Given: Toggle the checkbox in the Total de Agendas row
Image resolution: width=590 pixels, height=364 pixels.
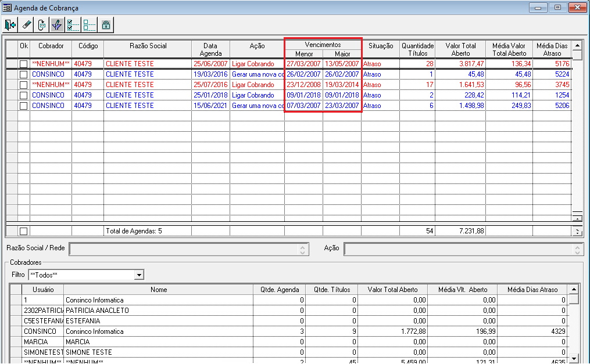Looking at the screenshot, I should pos(24,232).
